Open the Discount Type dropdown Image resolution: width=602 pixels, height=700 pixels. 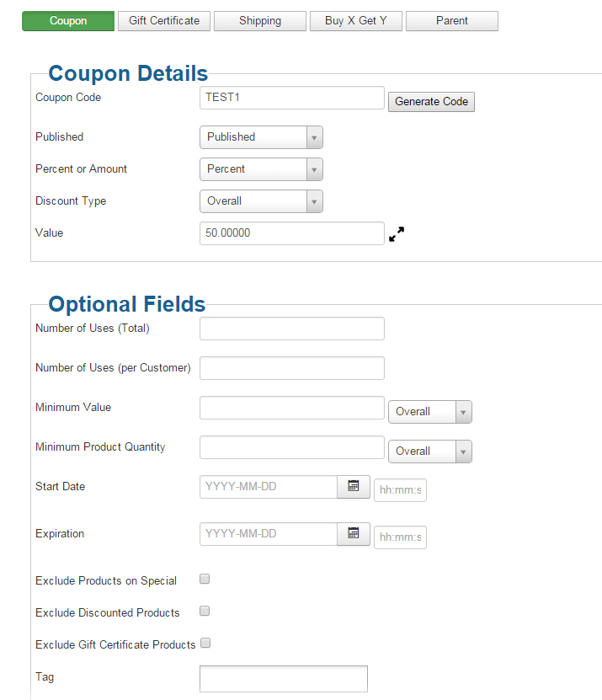tap(261, 201)
